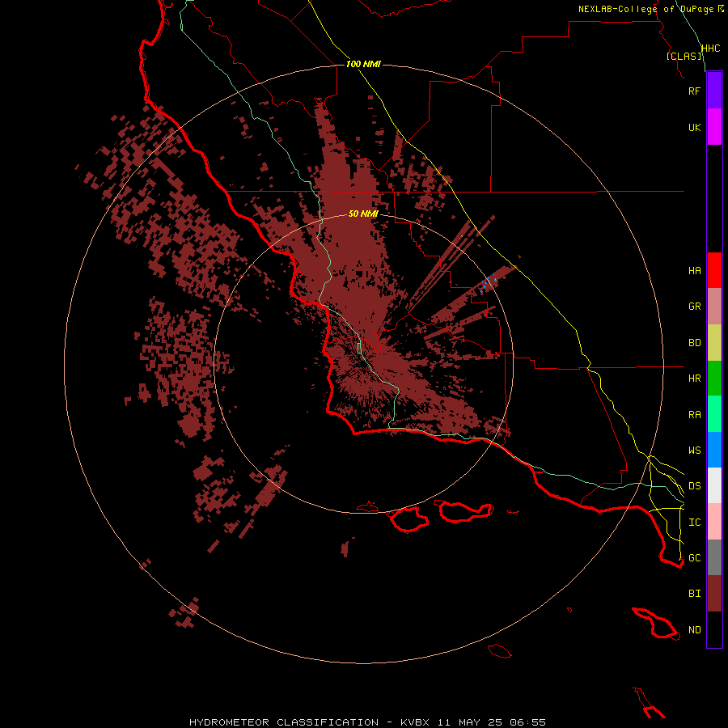Click the ND black legend swatch

click(714, 629)
